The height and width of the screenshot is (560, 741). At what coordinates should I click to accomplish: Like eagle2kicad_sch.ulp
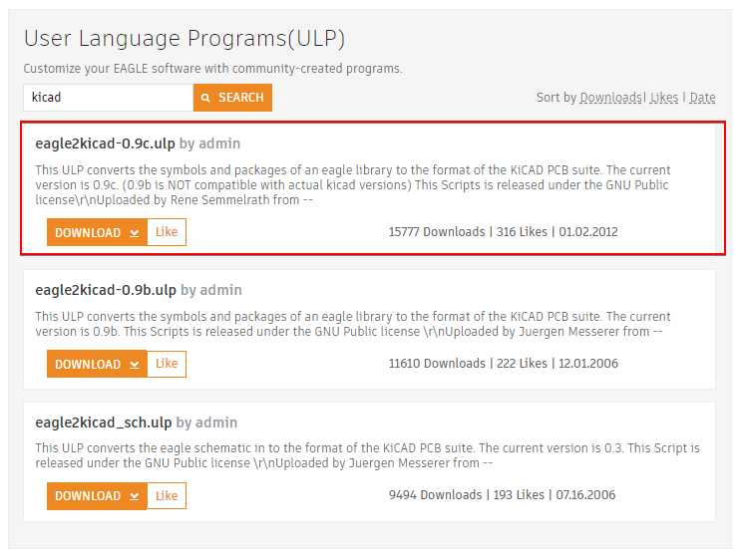[167, 496]
